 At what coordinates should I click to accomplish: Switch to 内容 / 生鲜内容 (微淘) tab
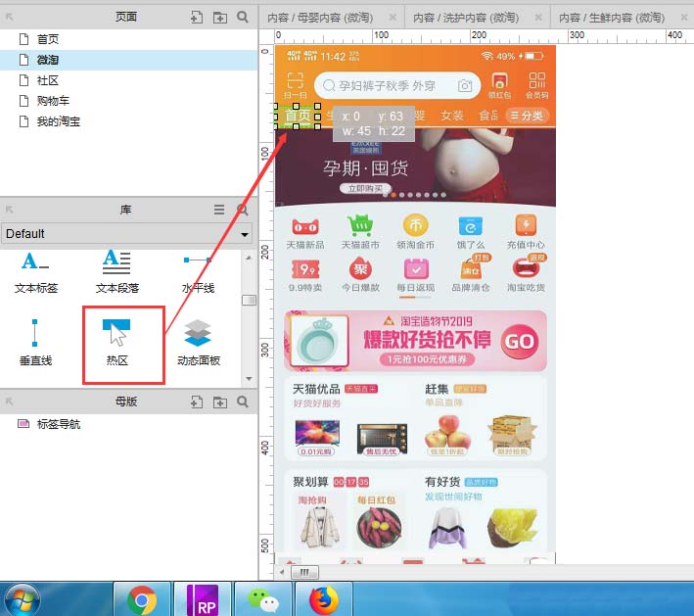pyautogui.click(x=612, y=18)
